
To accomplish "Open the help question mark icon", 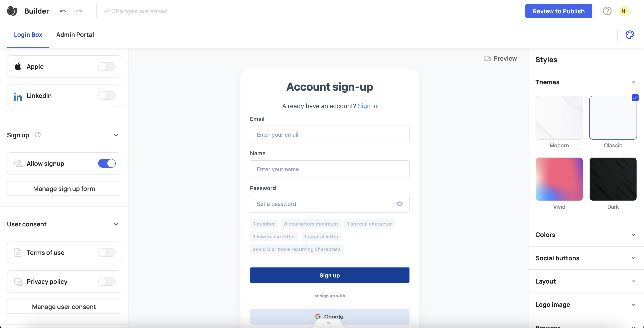I will [x=607, y=11].
